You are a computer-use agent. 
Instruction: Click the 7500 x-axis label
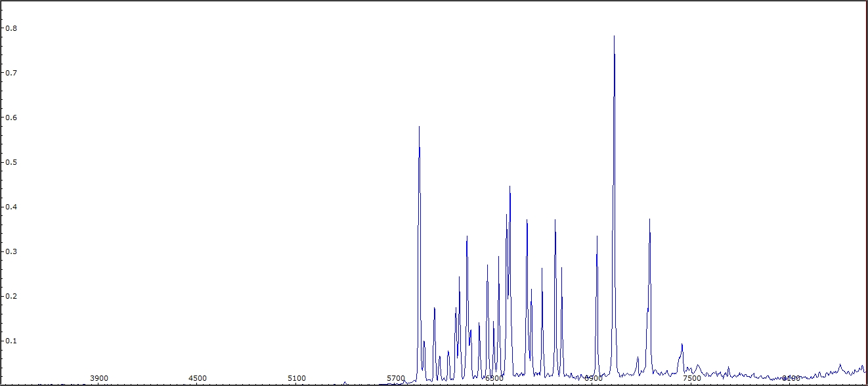click(x=692, y=378)
